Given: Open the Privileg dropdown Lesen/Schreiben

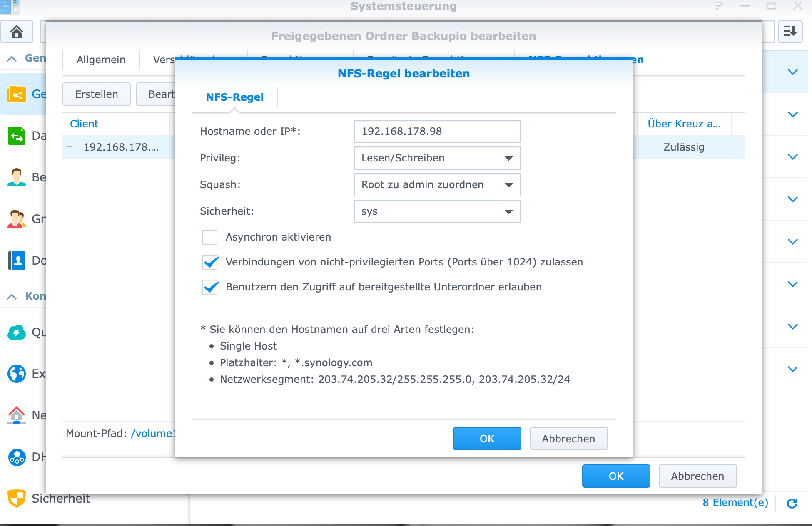Looking at the screenshot, I should click(437, 158).
